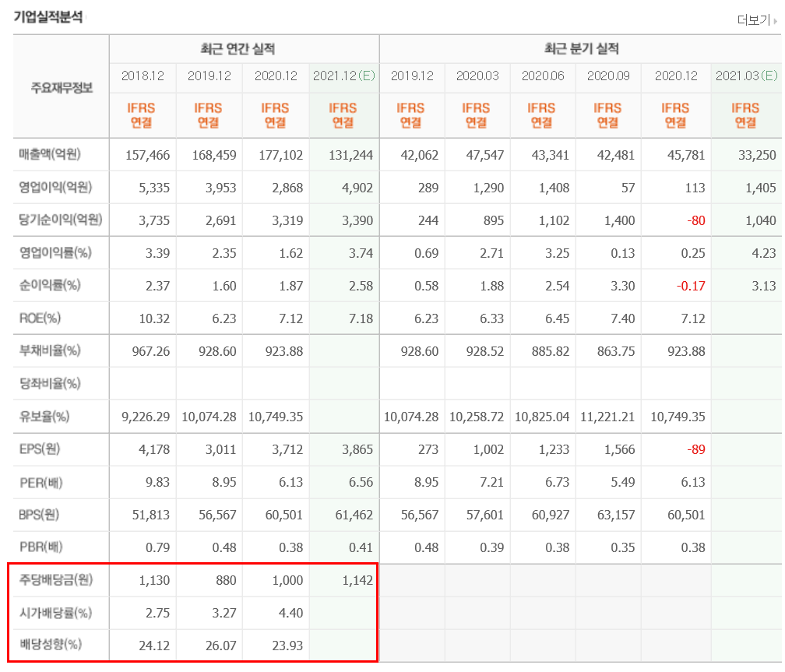Click the annual 2018.12 column header
The height and width of the screenshot is (672, 785).
pyautogui.click(x=143, y=76)
